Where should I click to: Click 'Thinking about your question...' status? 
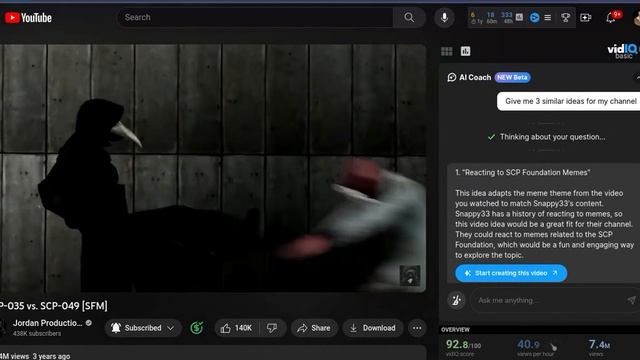pos(552,137)
